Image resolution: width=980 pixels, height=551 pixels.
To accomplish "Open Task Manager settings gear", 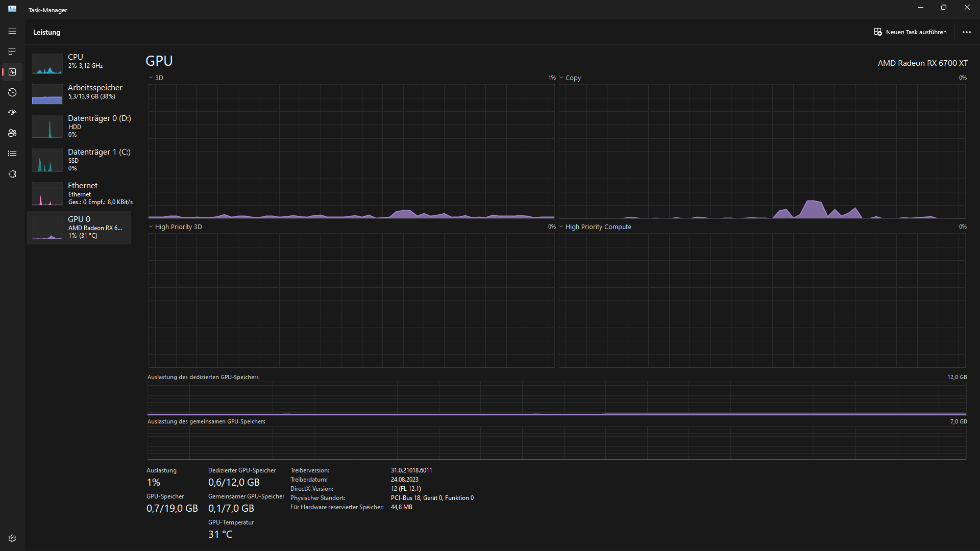I will coord(12,538).
